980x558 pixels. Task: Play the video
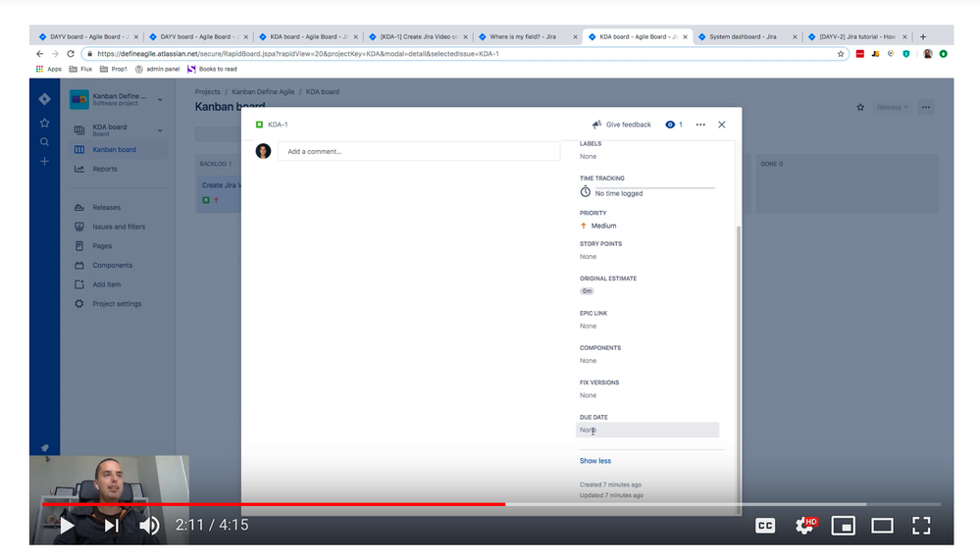[67, 526]
